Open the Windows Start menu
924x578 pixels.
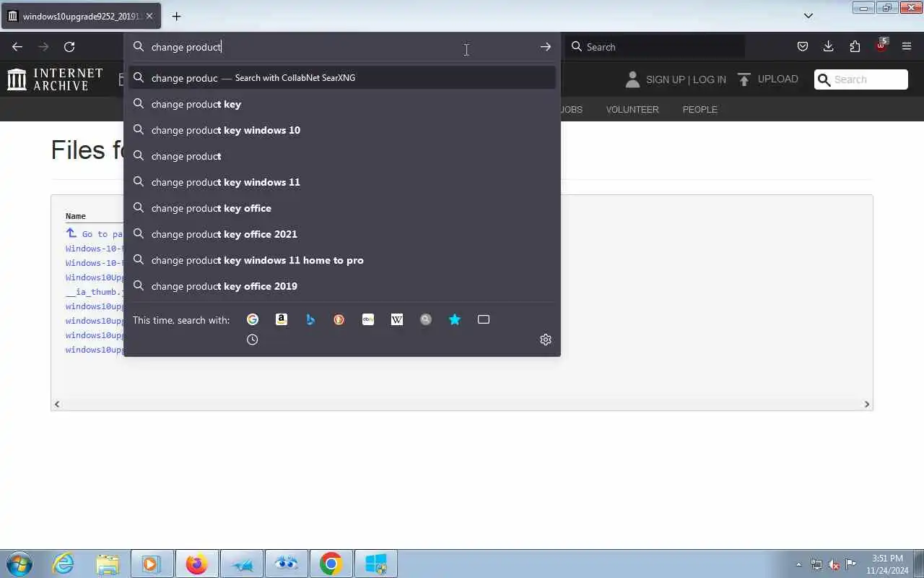click(x=19, y=564)
